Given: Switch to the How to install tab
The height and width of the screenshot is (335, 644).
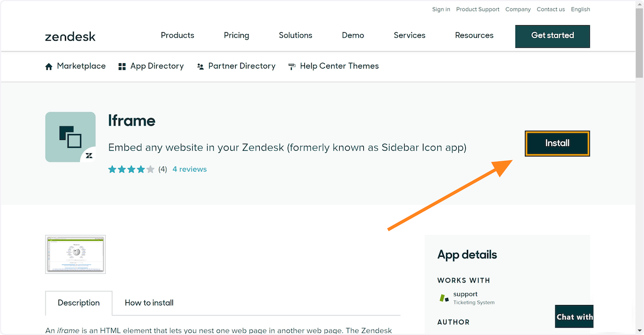Looking at the screenshot, I should 149,303.
